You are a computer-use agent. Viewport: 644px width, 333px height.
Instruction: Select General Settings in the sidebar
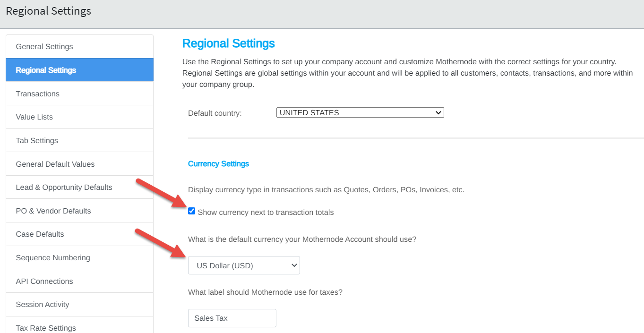click(x=44, y=46)
